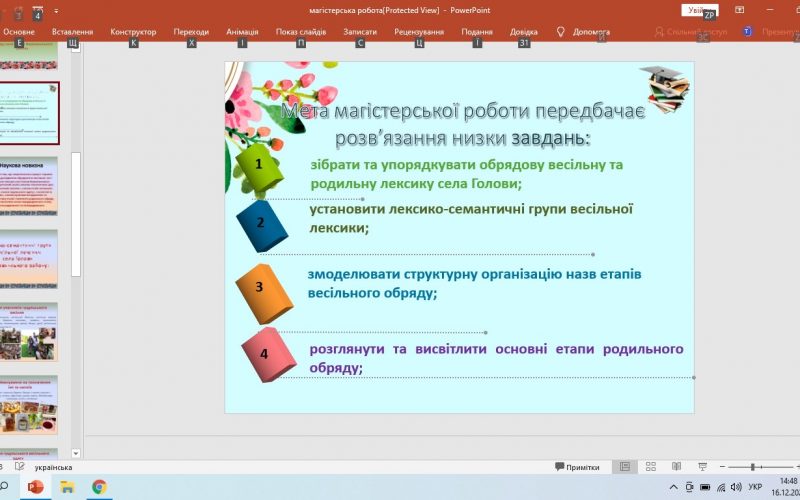Select the green cube numbered 1
The image size is (800, 500).
pos(259,166)
